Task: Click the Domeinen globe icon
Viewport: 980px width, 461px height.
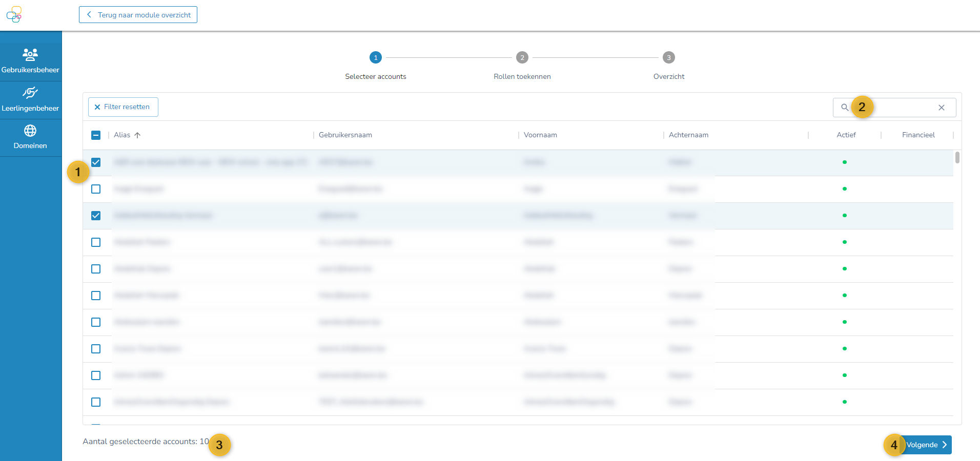Action: coord(30,131)
